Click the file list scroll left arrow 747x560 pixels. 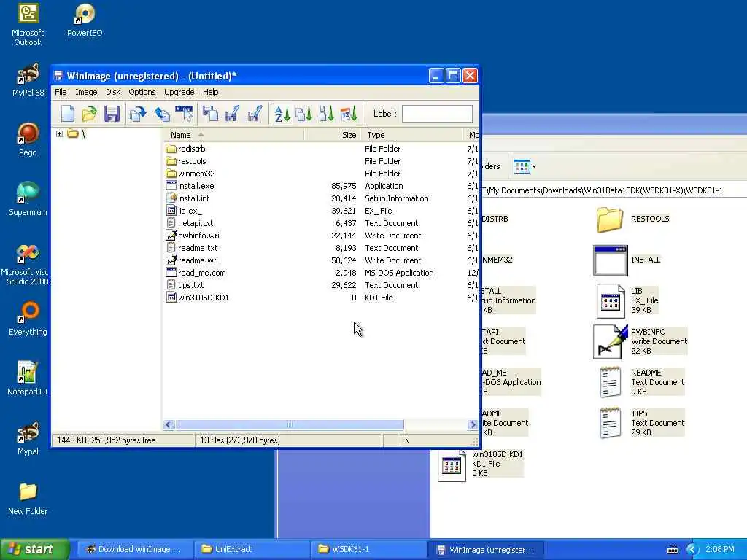point(169,424)
